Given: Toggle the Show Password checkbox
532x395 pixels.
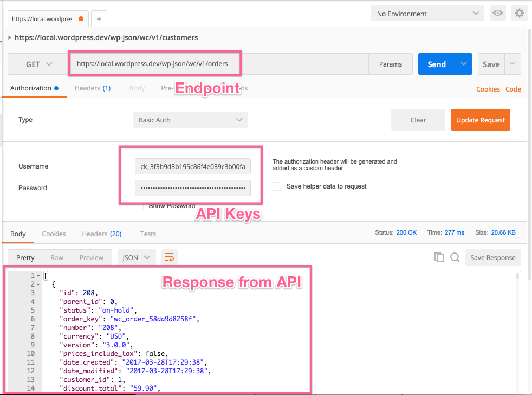Looking at the screenshot, I should (139, 206).
